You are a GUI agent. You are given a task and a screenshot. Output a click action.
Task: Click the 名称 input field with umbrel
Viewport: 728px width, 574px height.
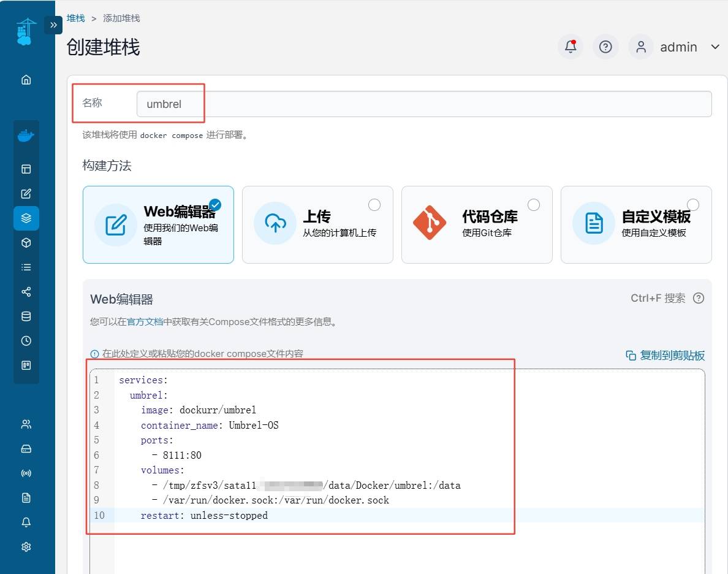tap(424, 104)
